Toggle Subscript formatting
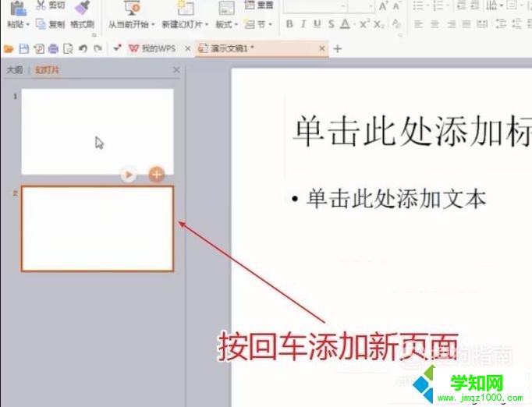The height and width of the screenshot is (407, 532). click(x=378, y=24)
